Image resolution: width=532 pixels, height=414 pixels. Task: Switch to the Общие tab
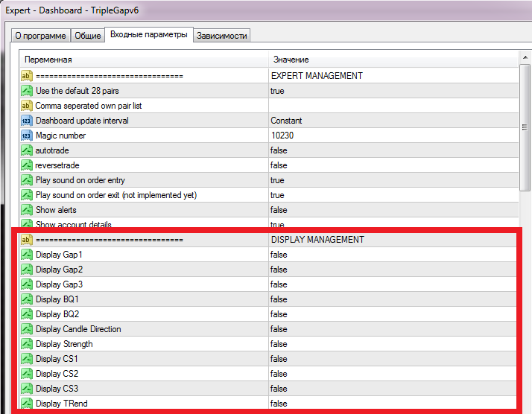[x=87, y=36]
